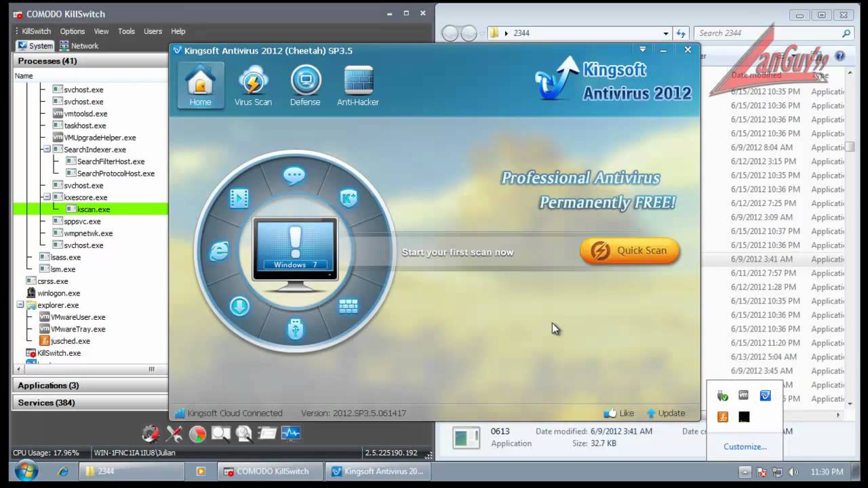Click the Windows 7 monitor warning graphic

pos(295,254)
